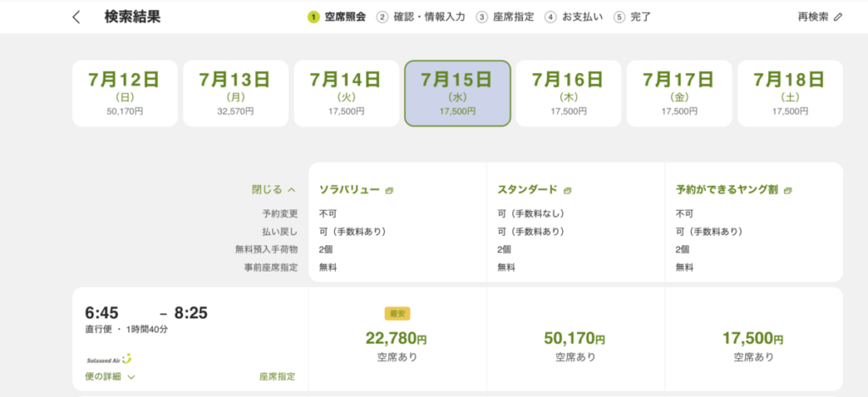
Task: Select the 22,780円 ソラバリュー fare
Action: pyautogui.click(x=398, y=338)
